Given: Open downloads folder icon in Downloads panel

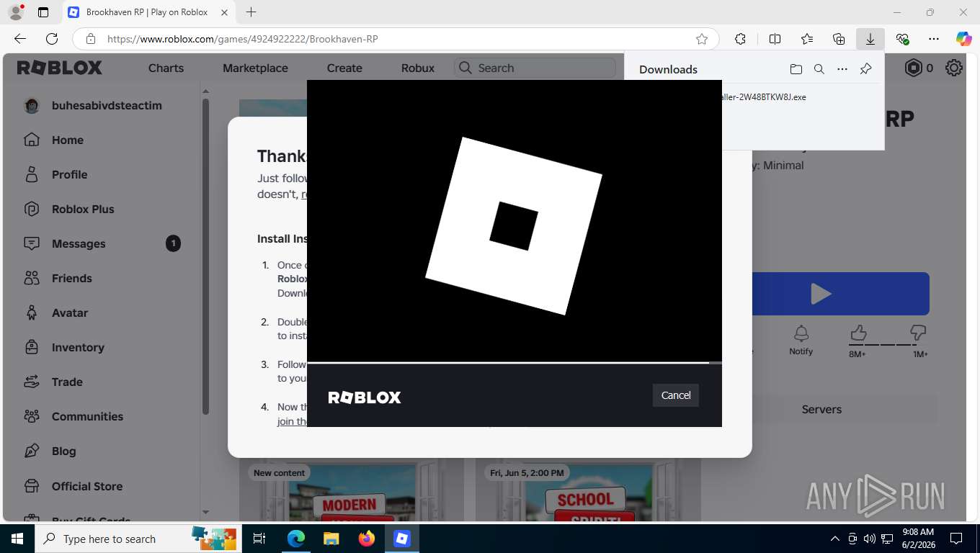Looking at the screenshot, I should coord(796,69).
